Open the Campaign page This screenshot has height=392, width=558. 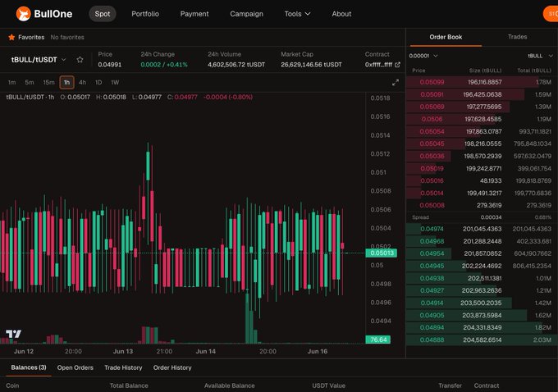(247, 14)
